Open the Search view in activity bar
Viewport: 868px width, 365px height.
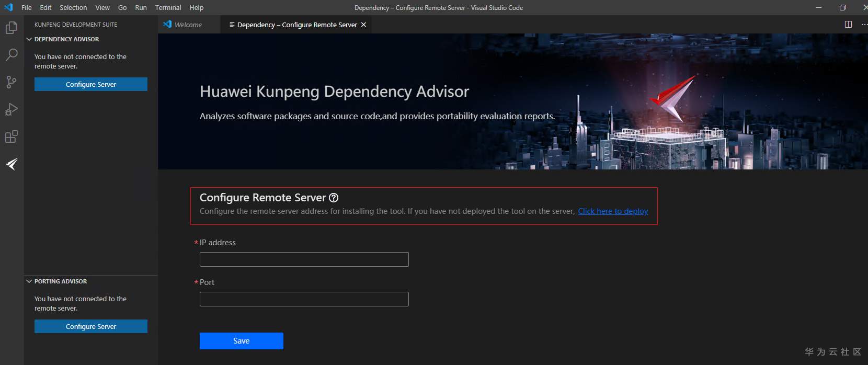12,55
